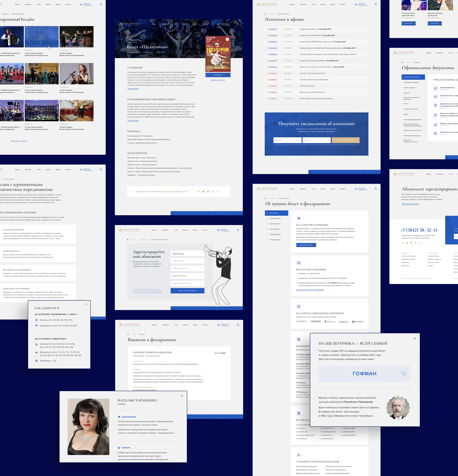Click search icon on Щелкунчик ballet page

pyautogui.click(x=238, y=24)
